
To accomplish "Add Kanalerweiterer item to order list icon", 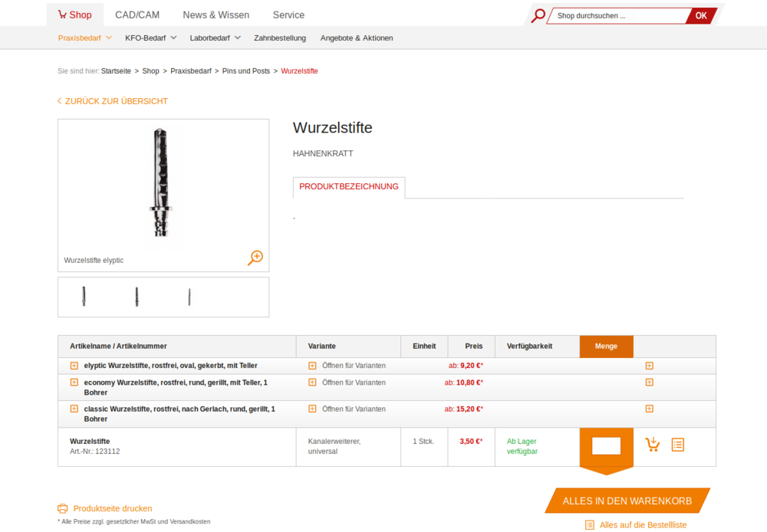I will (x=677, y=445).
